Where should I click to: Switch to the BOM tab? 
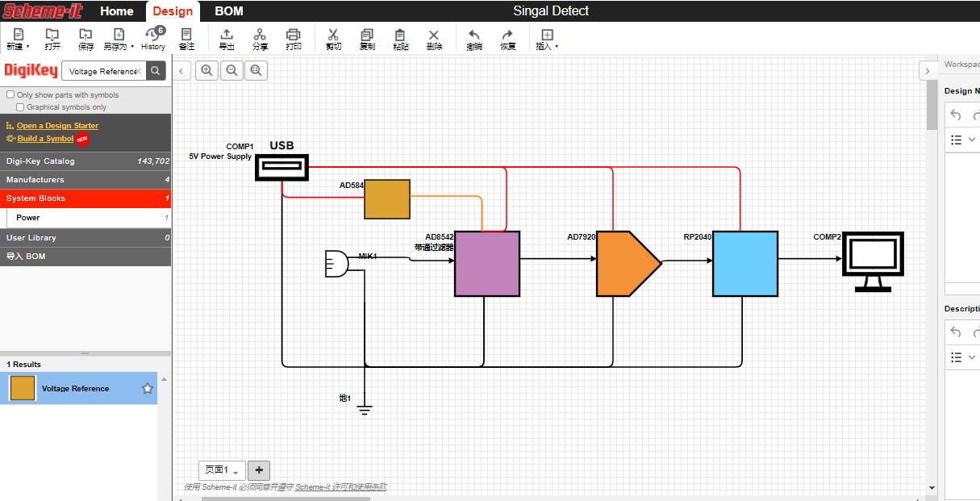pos(229,11)
